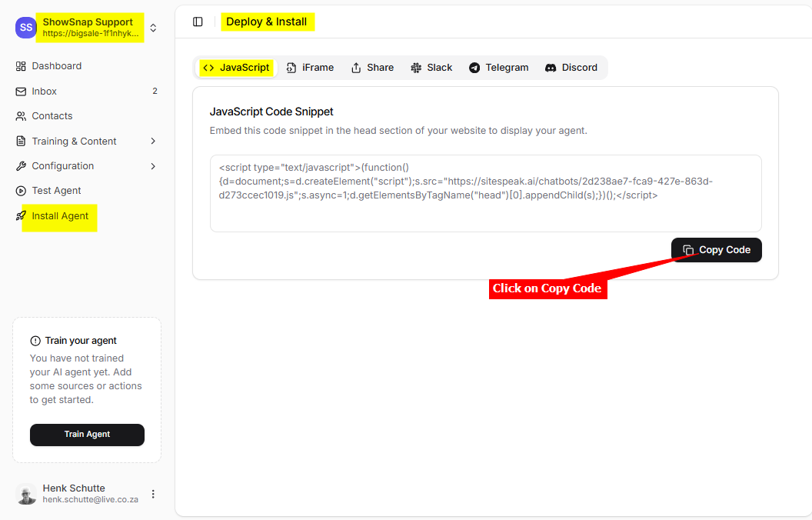Screen dimensions: 812x520
Task: Click the Dashboard grid icon
Action: [21, 66]
